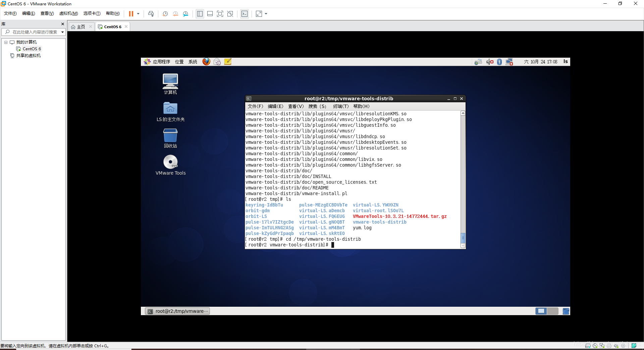The image size is (644, 350).
Task: Collapse the 我的计算机 tree node
Action: click(6, 42)
